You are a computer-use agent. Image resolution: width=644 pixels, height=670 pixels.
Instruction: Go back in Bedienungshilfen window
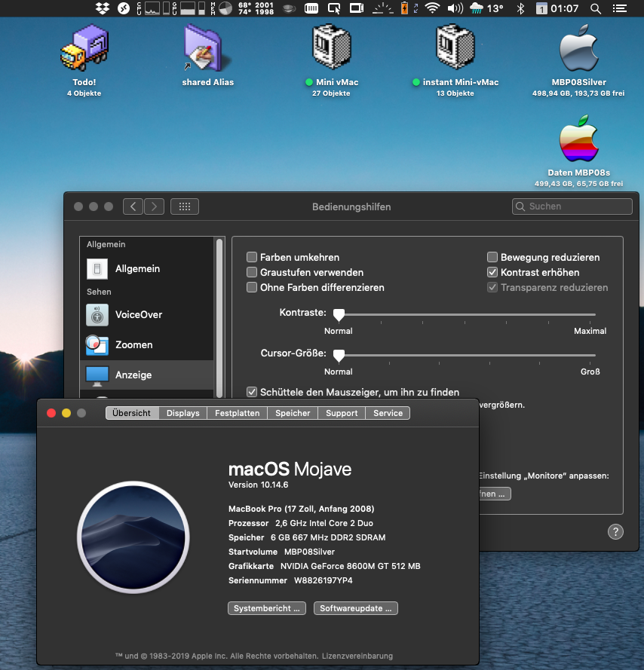(133, 207)
